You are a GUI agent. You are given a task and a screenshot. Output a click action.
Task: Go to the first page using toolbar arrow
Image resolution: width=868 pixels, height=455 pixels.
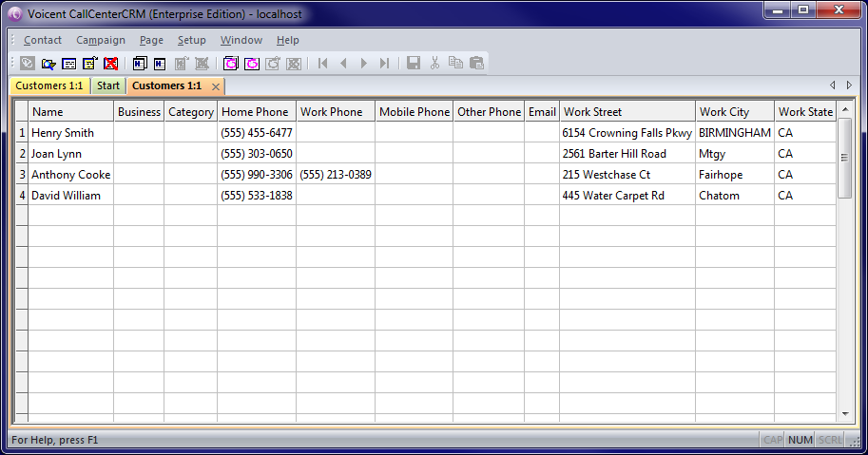coord(323,64)
